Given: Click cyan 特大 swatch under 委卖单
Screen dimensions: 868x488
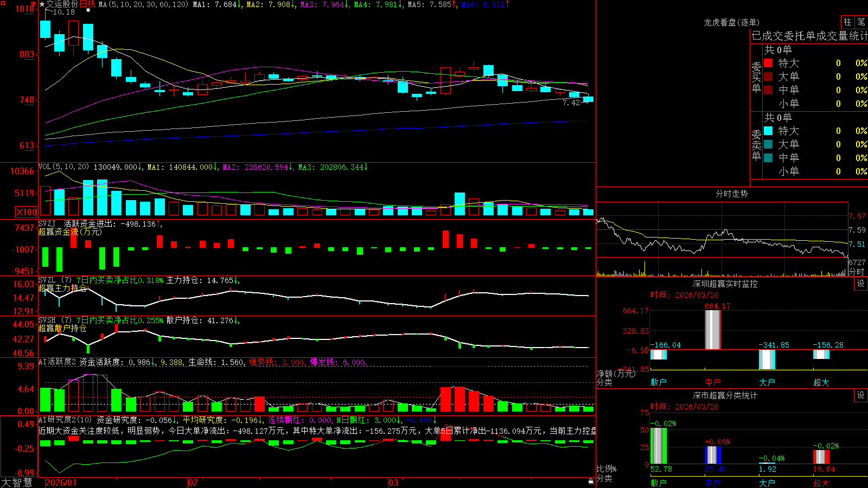Looking at the screenshot, I should click(768, 131).
